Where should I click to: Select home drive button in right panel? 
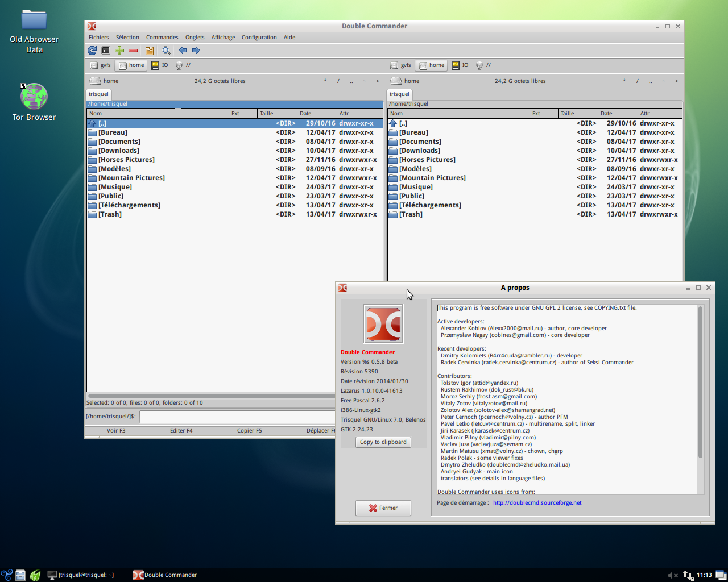tap(432, 65)
